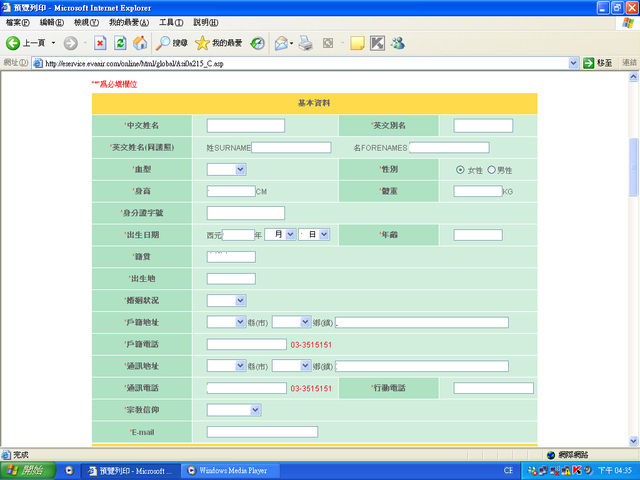Open the Messenger people icon
The width and height of the screenshot is (640, 480).
pos(398,43)
